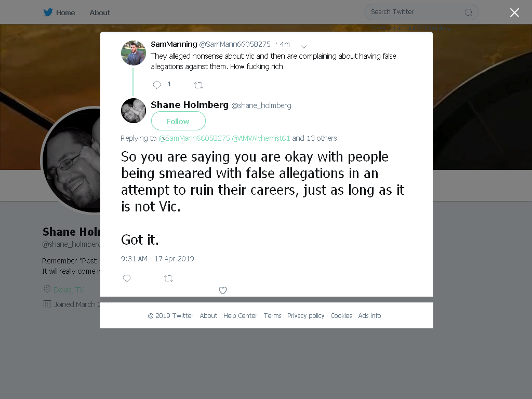Open the About menu item

pos(100,12)
